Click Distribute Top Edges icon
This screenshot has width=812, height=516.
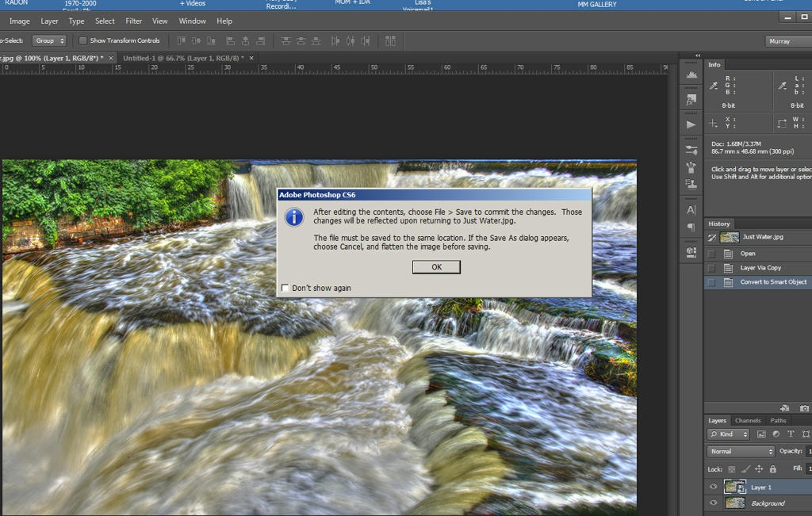click(285, 40)
